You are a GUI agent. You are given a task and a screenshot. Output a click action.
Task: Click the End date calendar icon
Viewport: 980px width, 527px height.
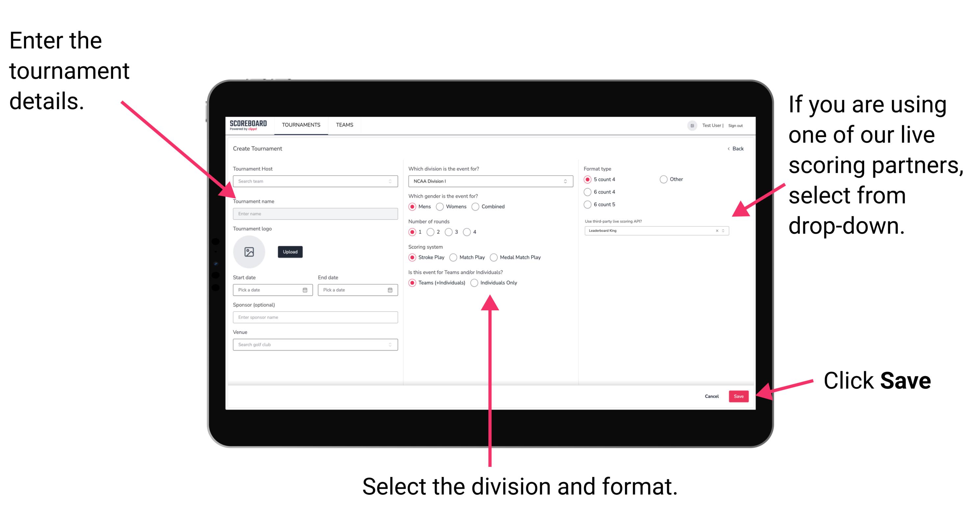[x=390, y=290]
